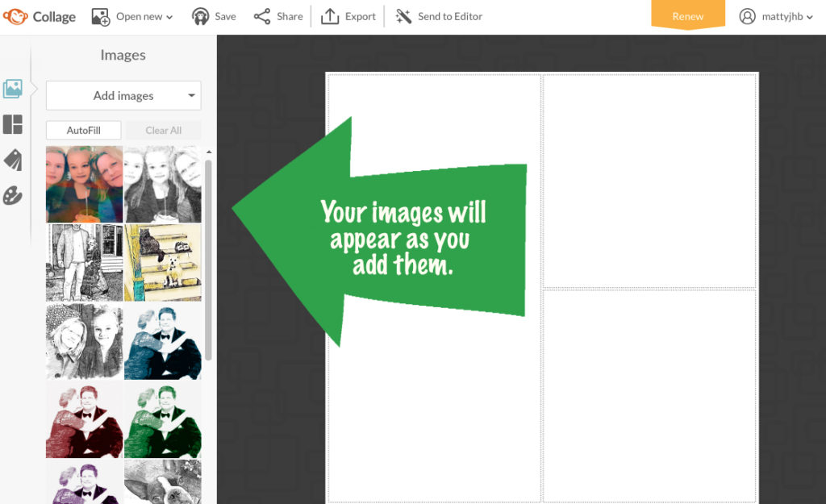The height and width of the screenshot is (504, 826).
Task: Click the Share network icon
Action: [262, 16]
